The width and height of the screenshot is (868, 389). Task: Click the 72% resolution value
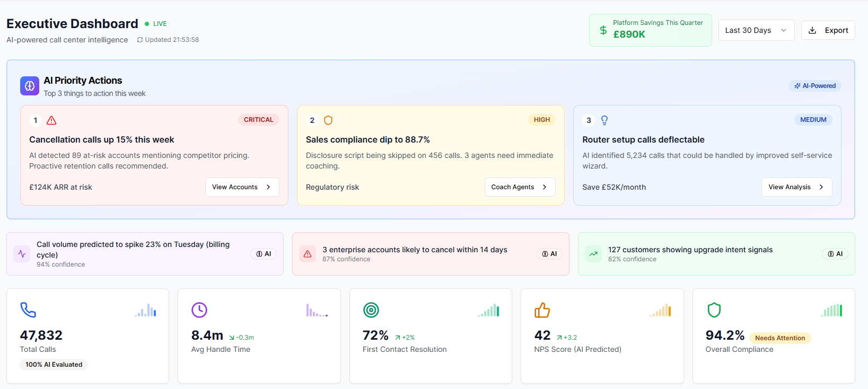tap(376, 335)
